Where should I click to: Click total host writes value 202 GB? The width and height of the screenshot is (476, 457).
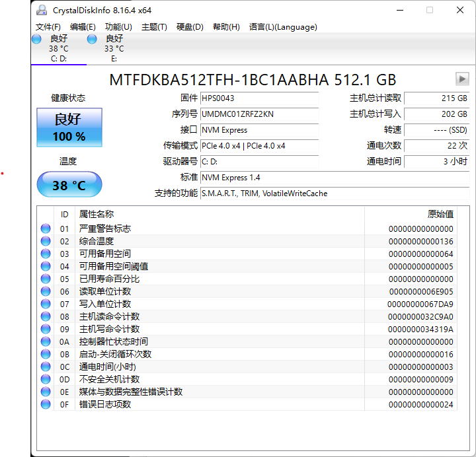point(437,114)
